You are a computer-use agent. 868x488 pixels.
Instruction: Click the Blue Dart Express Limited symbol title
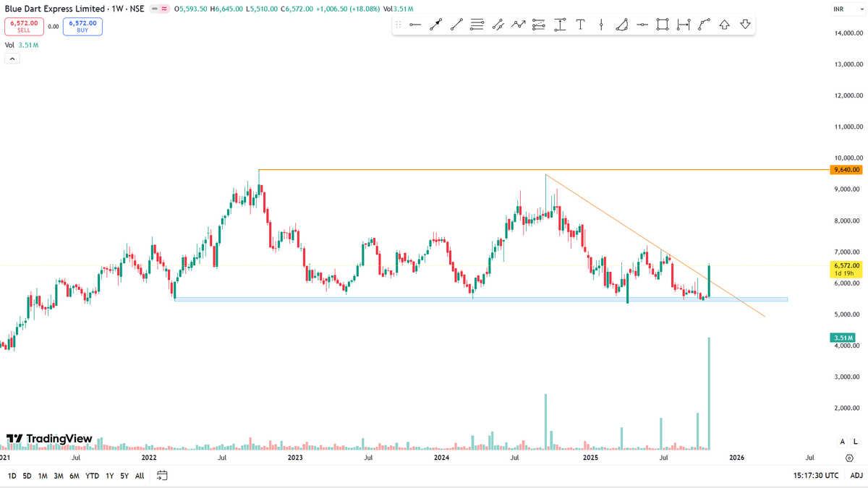[x=54, y=9]
